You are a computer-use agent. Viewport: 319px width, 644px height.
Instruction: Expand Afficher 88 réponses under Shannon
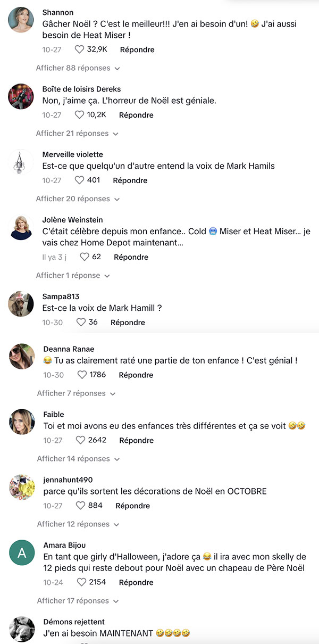78,68
